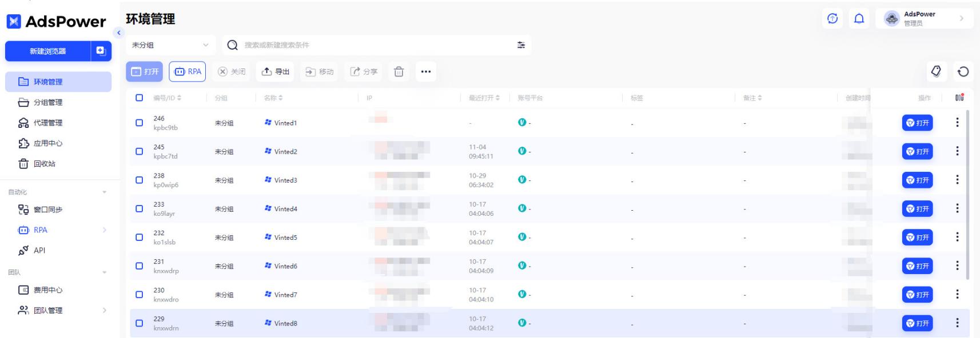Screen dimensions: 980x338
Task: Check the box for profile 229 Vinted8
Action: [139, 323]
